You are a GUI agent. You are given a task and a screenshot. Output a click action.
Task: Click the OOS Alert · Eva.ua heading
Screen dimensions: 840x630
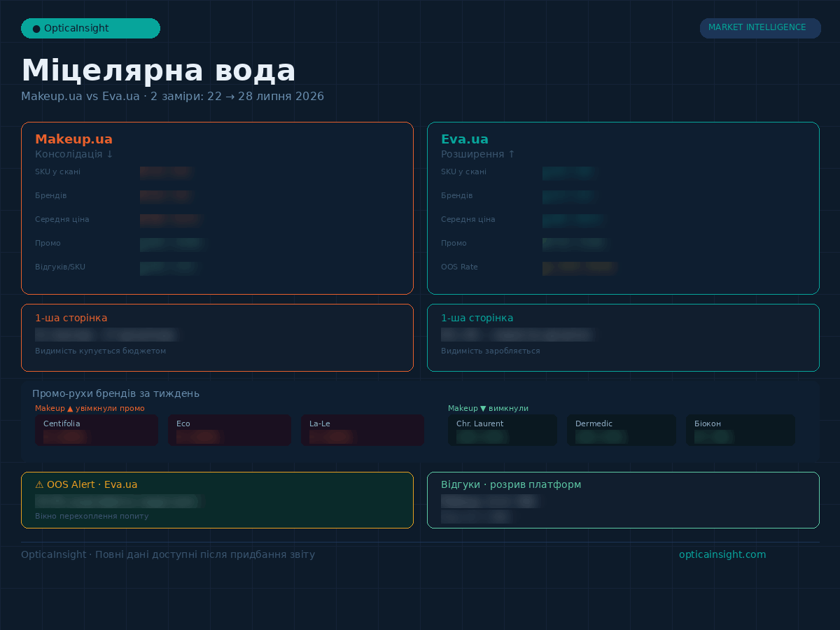point(86,484)
